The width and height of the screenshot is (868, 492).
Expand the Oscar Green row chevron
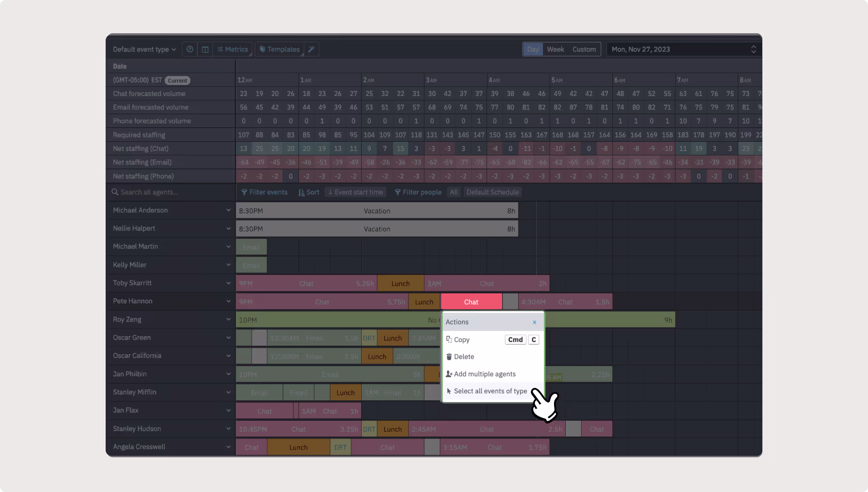click(x=229, y=338)
